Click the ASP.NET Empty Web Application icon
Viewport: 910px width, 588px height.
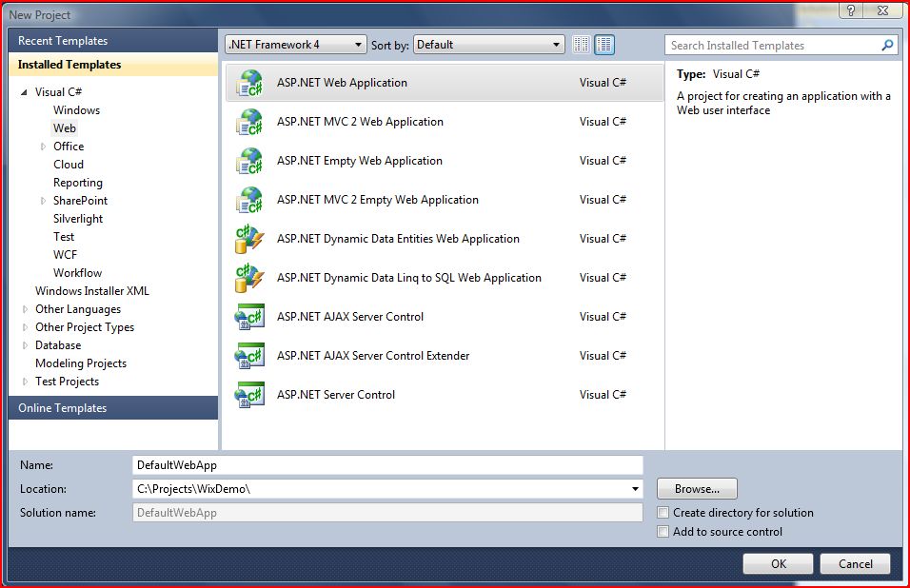coord(249,161)
